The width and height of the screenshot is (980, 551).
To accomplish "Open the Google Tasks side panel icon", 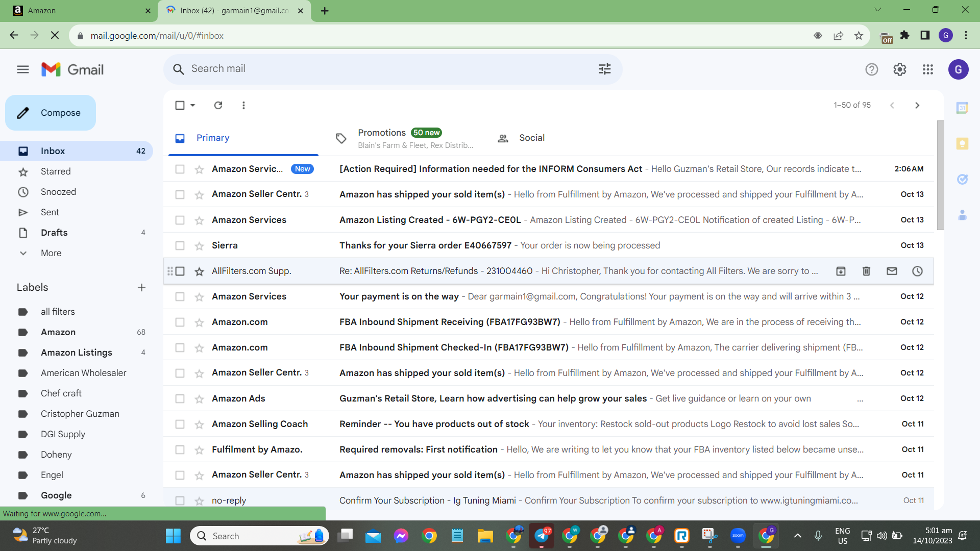I will tap(962, 179).
